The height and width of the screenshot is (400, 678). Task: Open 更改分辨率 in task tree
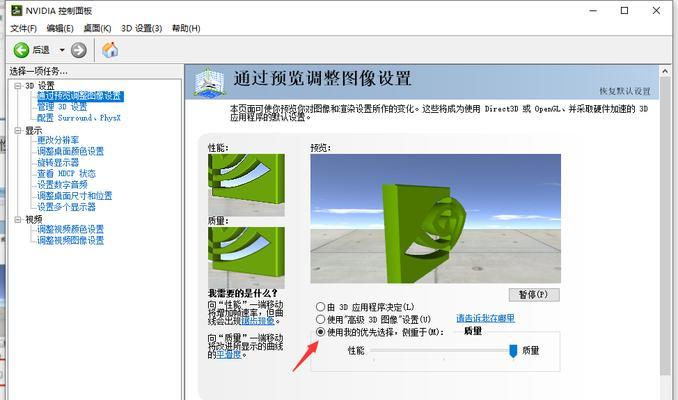pyautogui.click(x=58, y=140)
